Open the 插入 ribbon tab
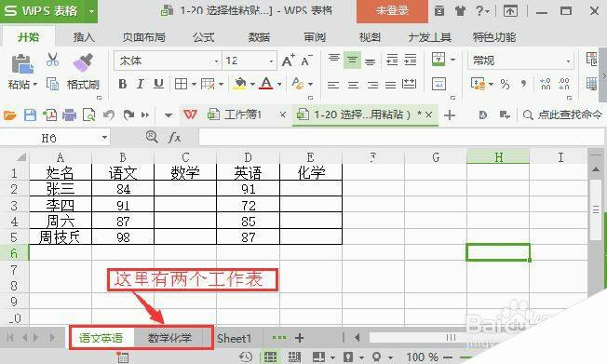607x364 pixels. tap(84, 37)
